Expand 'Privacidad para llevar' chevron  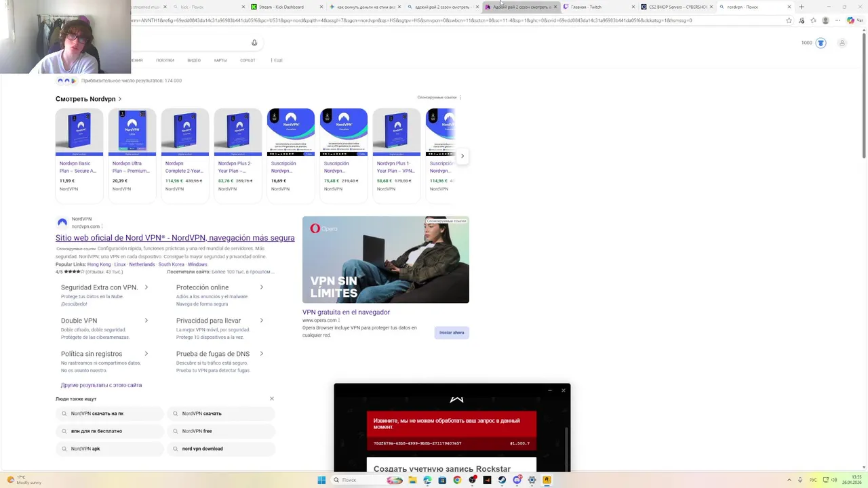262,321
